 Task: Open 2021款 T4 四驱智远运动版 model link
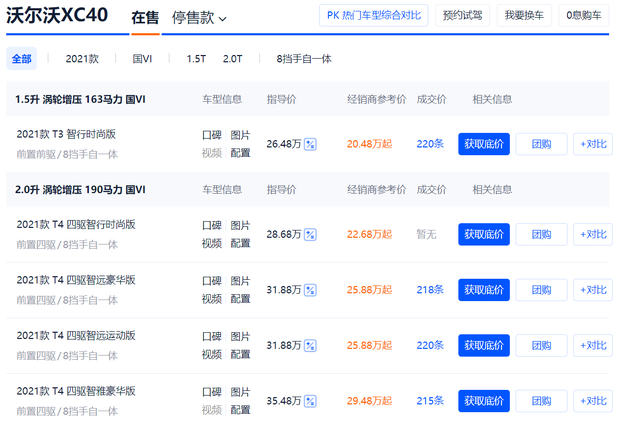pos(76,336)
